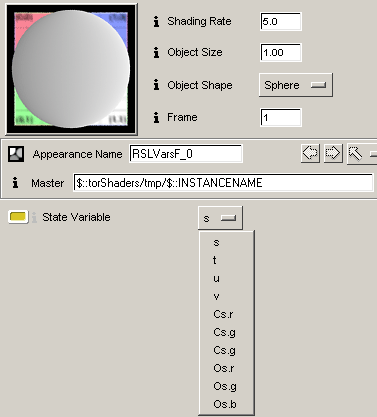Click the info icon beside Shading Rate
The image size is (377, 417).
[156, 21]
